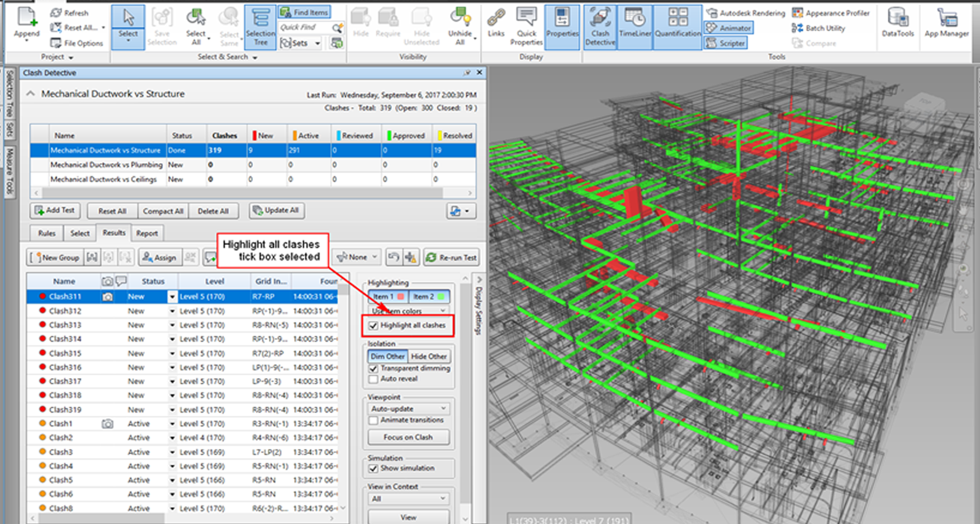This screenshot has height=524, width=980.
Task: Switch to the Report tab
Action: [147, 234]
